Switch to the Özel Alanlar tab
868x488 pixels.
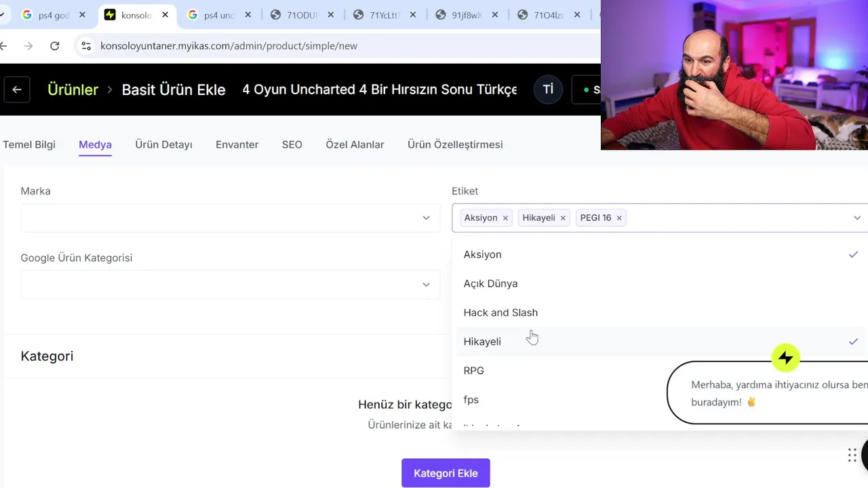pyautogui.click(x=355, y=144)
